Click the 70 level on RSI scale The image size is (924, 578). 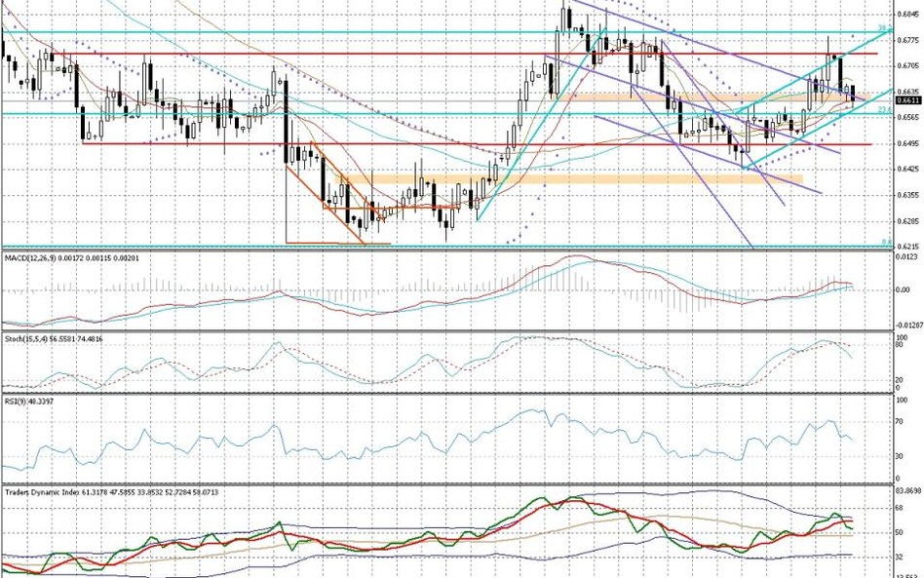click(901, 422)
